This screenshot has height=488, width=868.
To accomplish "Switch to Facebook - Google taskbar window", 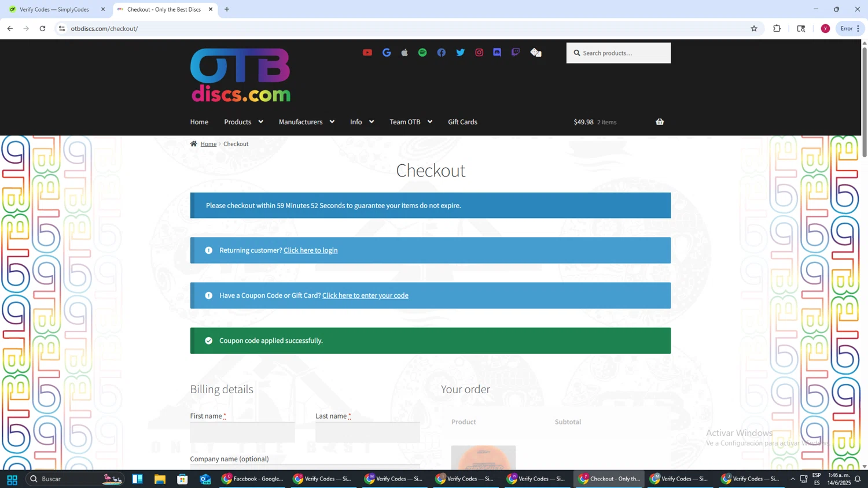I will click(253, 479).
